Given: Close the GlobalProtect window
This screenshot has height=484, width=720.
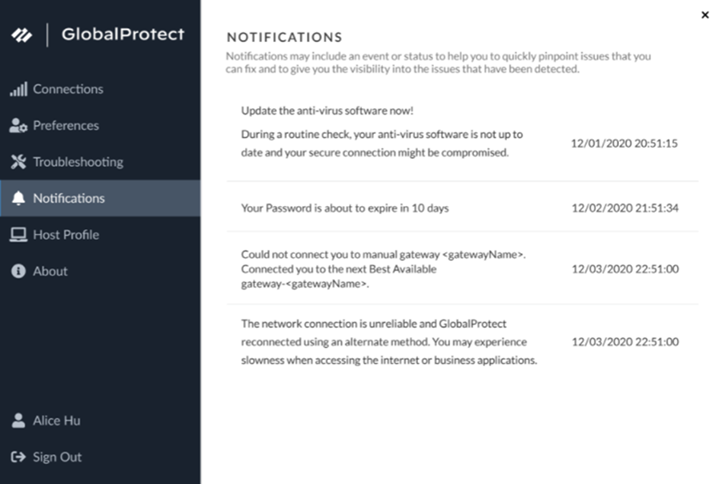Looking at the screenshot, I should tap(705, 14).
